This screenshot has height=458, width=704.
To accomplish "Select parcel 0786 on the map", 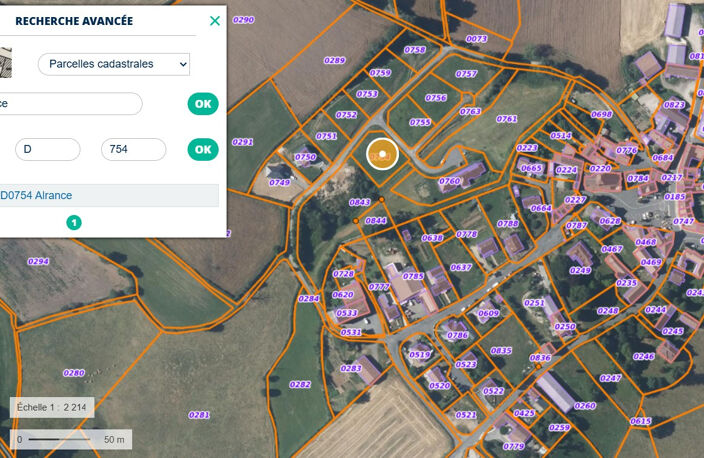I will (458, 335).
